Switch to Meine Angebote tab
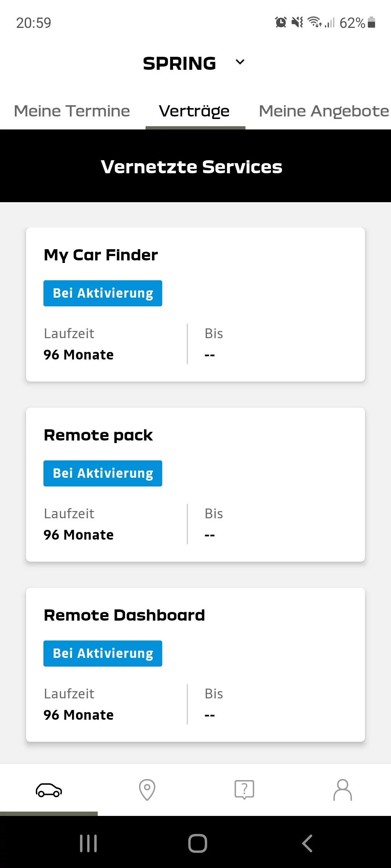Viewport: 391px width, 868px height. 324,111
